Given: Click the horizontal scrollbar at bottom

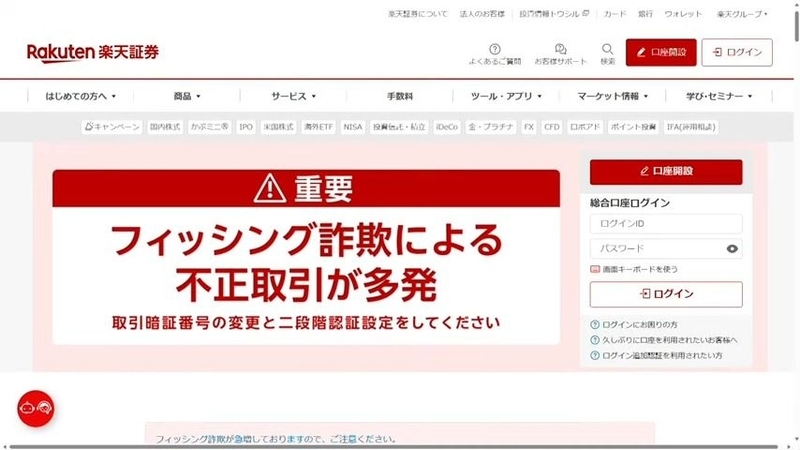Looking at the screenshot, I should click(393, 447).
